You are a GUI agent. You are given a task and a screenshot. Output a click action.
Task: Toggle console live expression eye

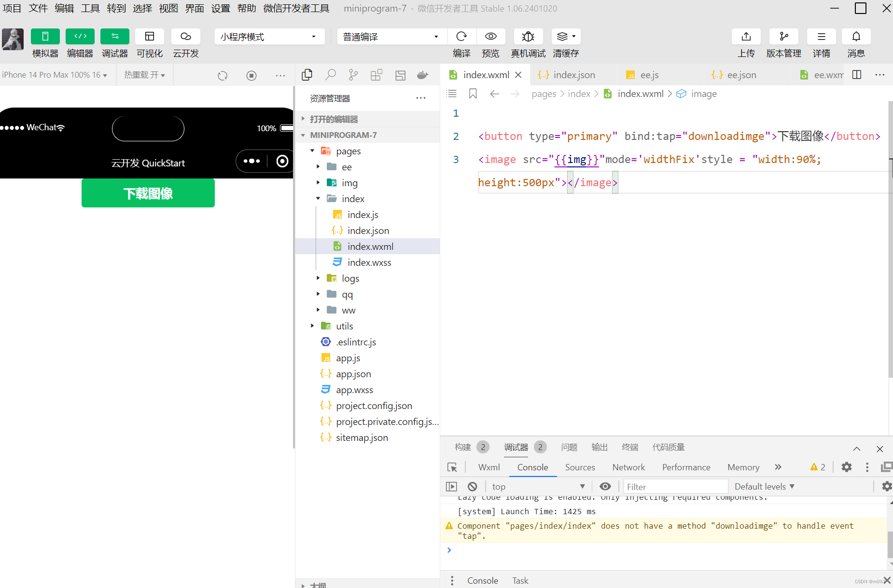point(605,486)
